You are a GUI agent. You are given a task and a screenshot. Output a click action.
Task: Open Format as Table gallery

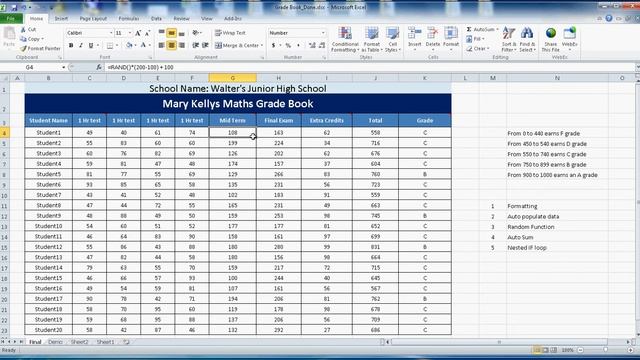pyautogui.click(x=372, y=39)
